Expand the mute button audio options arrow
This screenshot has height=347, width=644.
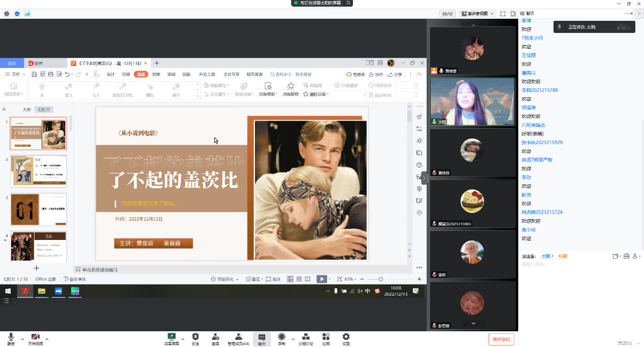click(22, 339)
